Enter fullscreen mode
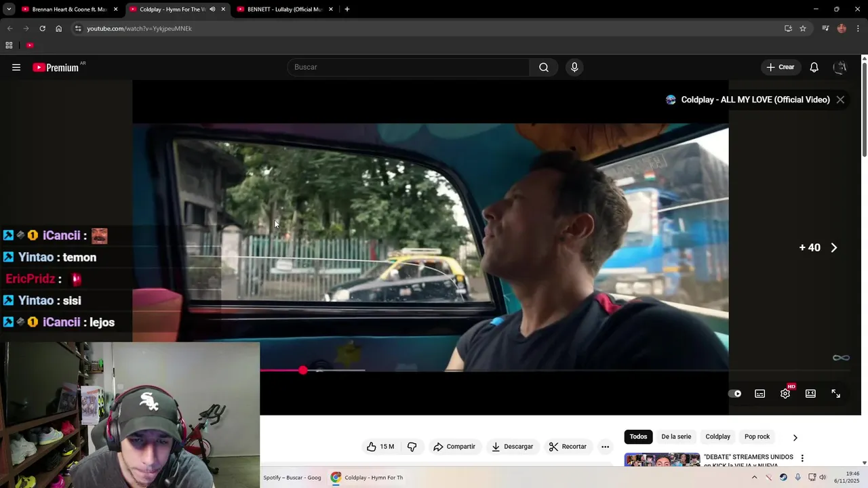The height and width of the screenshot is (488, 868). coord(835,394)
